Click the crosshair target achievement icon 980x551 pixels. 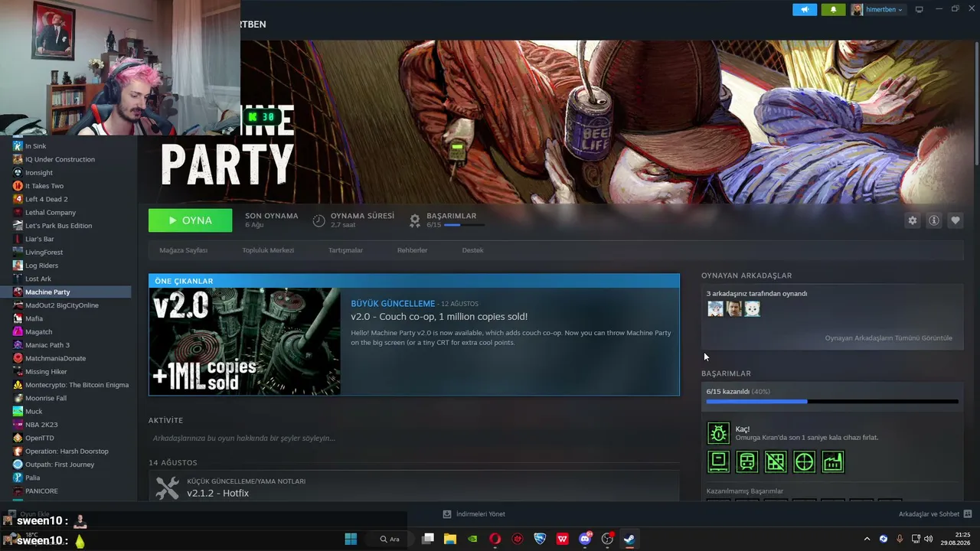pos(804,461)
